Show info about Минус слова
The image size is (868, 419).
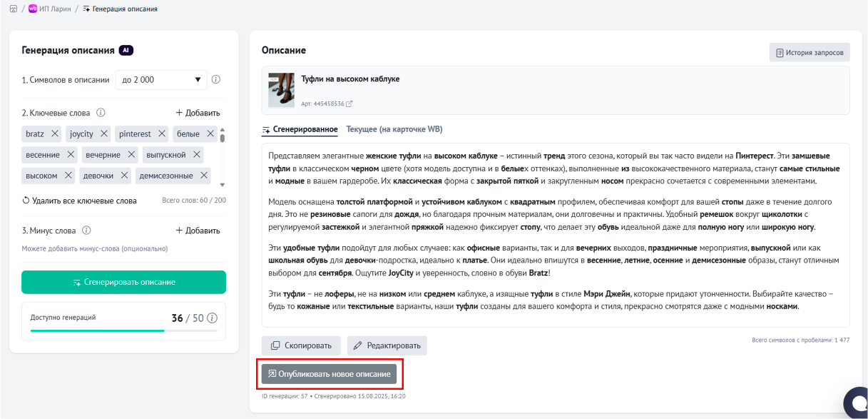click(x=86, y=231)
